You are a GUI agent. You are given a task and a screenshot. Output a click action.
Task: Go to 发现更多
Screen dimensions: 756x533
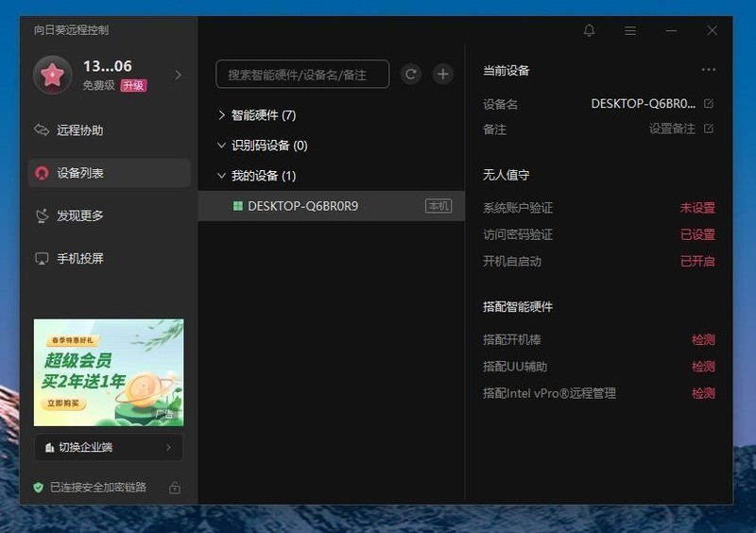(x=109, y=215)
